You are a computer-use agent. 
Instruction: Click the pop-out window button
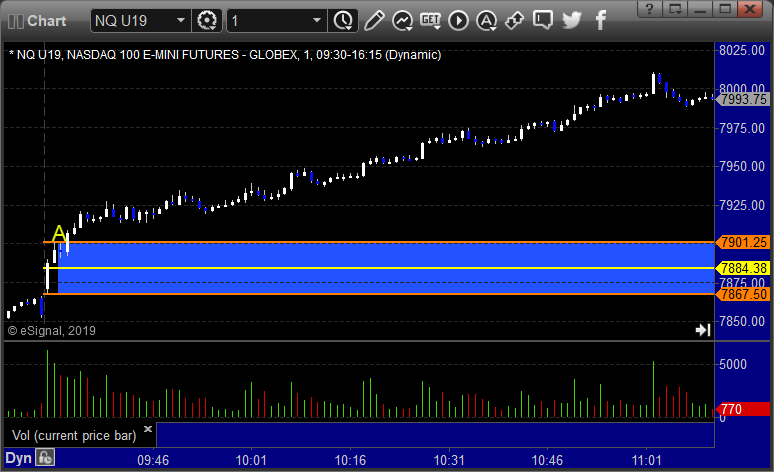point(675,9)
